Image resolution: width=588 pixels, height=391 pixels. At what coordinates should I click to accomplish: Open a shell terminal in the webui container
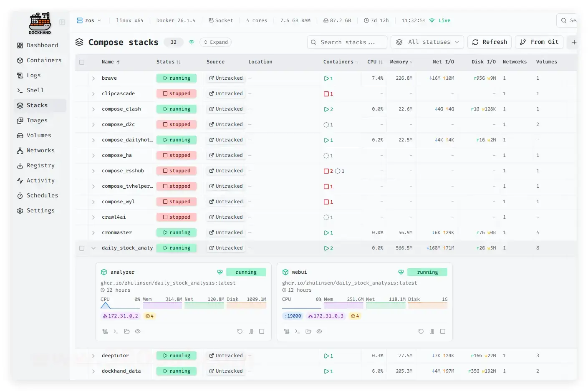coord(297,331)
